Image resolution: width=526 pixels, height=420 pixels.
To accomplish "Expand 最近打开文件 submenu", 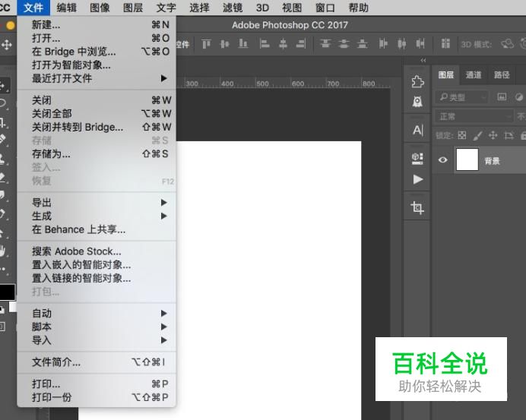I will [97, 78].
